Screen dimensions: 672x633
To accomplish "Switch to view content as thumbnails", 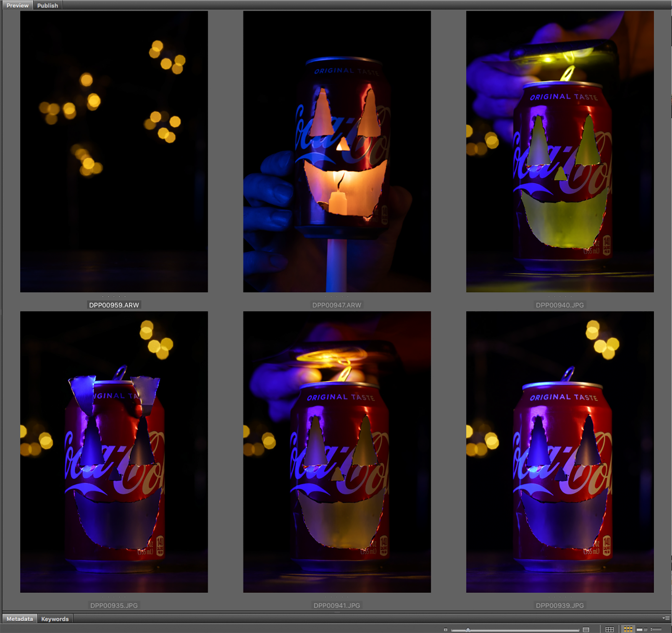I will [x=628, y=629].
